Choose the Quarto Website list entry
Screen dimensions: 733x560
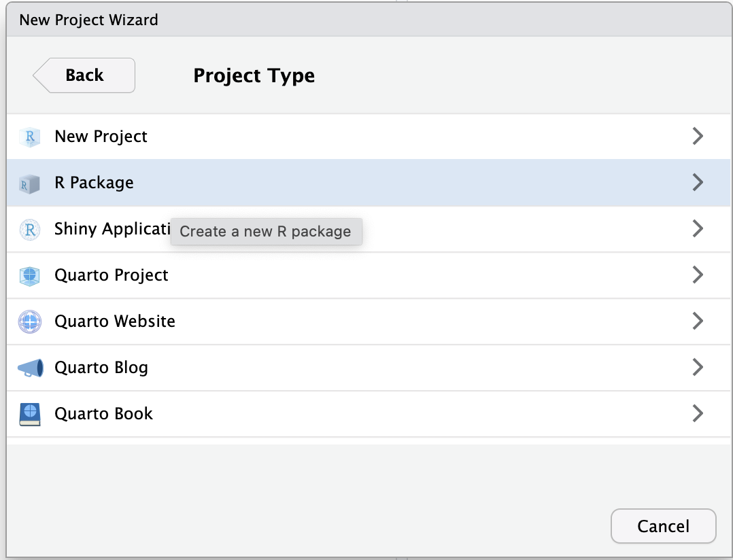coord(115,321)
